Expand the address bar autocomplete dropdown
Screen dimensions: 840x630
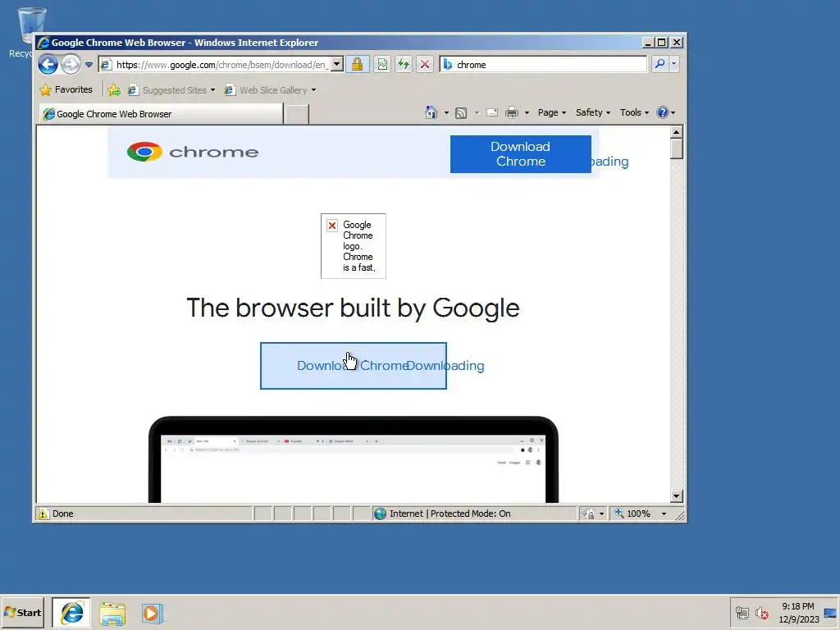coord(337,65)
